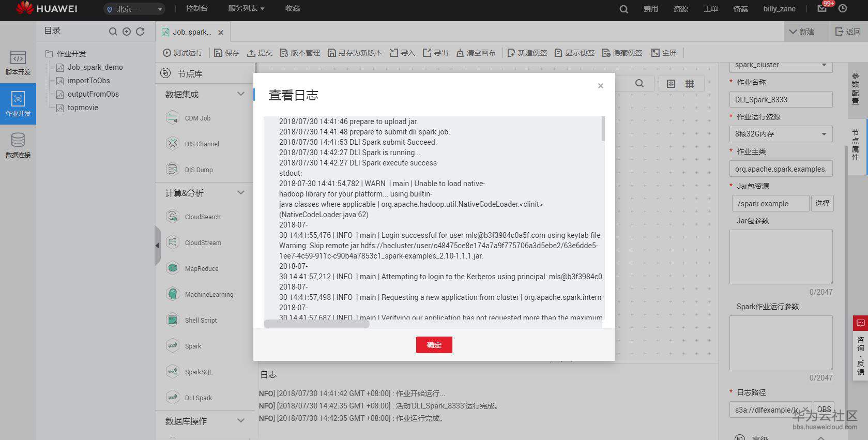This screenshot has width=868, height=440.
Task: Click the directory search magnifier icon
Action: (113, 32)
